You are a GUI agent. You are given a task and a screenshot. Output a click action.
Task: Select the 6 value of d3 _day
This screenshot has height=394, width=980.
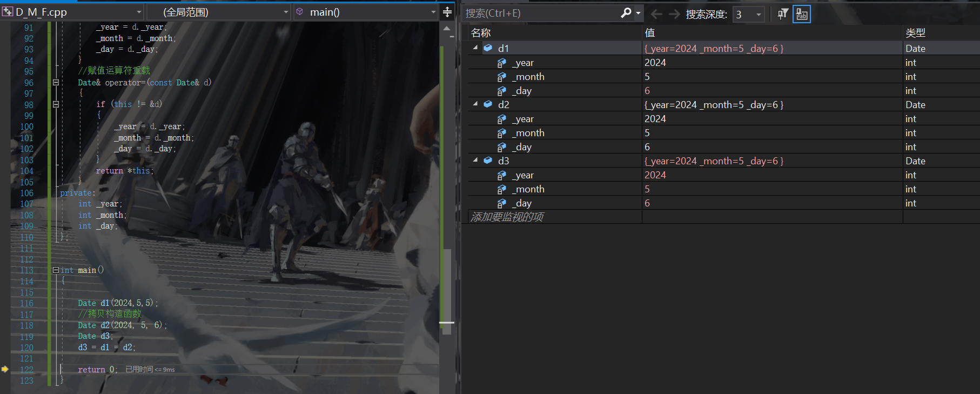(x=647, y=203)
